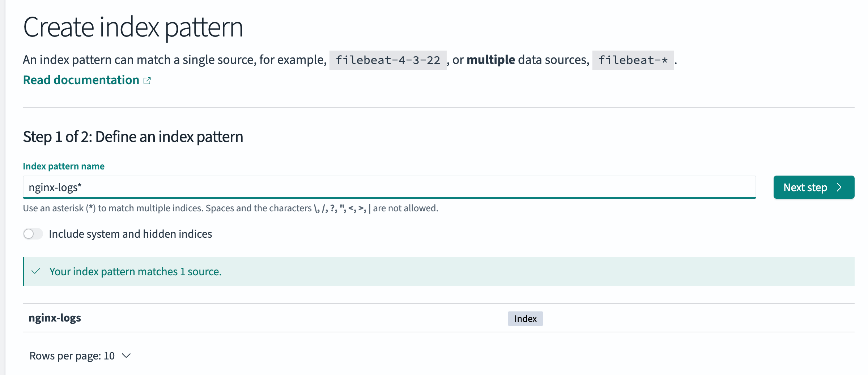
Task: Click the down chevron next to Rows per page
Action: point(126,356)
